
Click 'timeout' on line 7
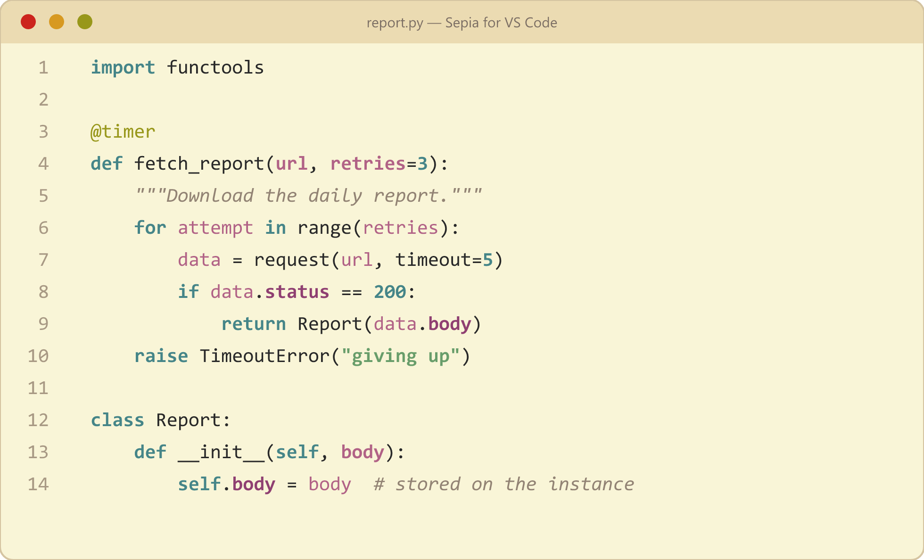point(433,260)
